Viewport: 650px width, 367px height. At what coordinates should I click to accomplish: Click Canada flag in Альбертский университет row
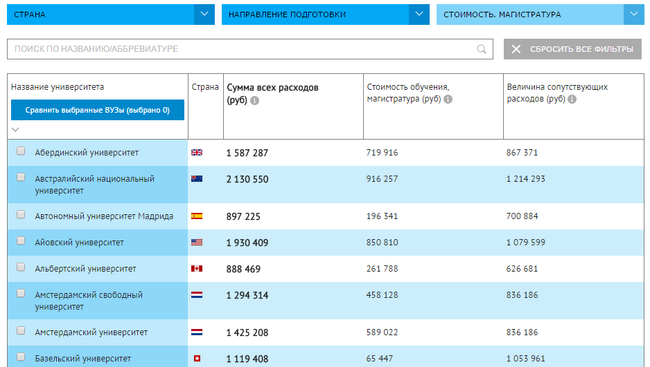coord(196,269)
